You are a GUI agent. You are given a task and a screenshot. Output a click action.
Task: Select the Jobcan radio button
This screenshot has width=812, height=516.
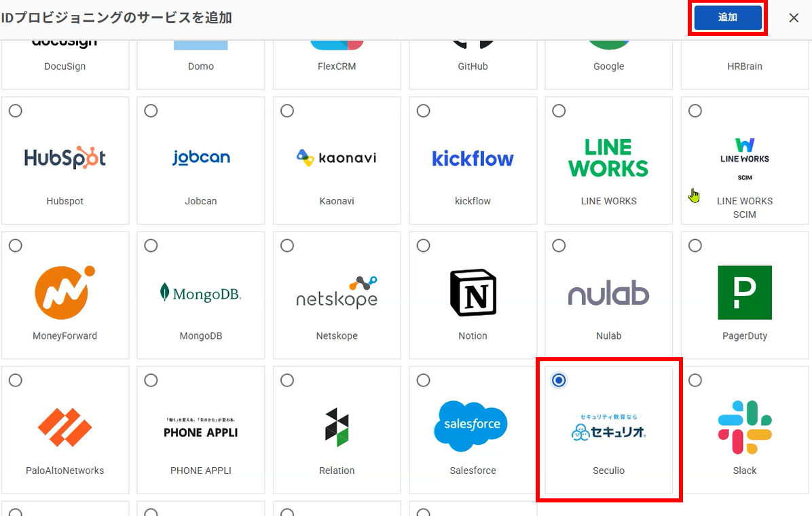151,111
